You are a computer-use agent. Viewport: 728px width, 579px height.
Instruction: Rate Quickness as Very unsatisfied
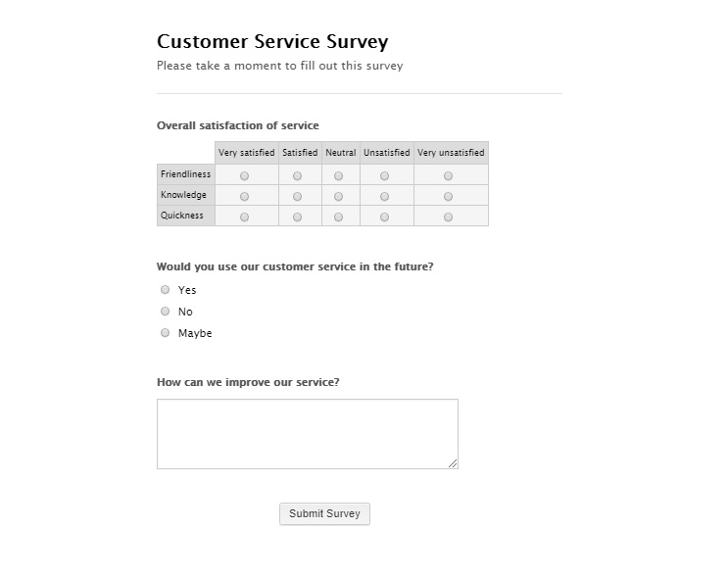coord(449,217)
